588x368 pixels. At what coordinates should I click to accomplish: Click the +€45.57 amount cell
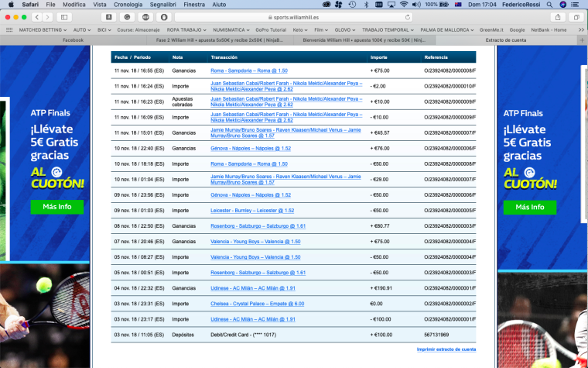[380, 133]
